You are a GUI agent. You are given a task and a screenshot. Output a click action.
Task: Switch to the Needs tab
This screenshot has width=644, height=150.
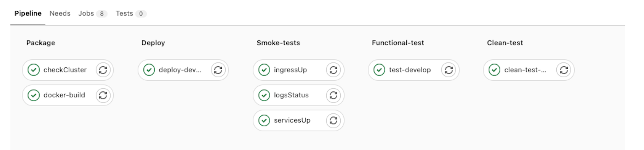pyautogui.click(x=60, y=13)
